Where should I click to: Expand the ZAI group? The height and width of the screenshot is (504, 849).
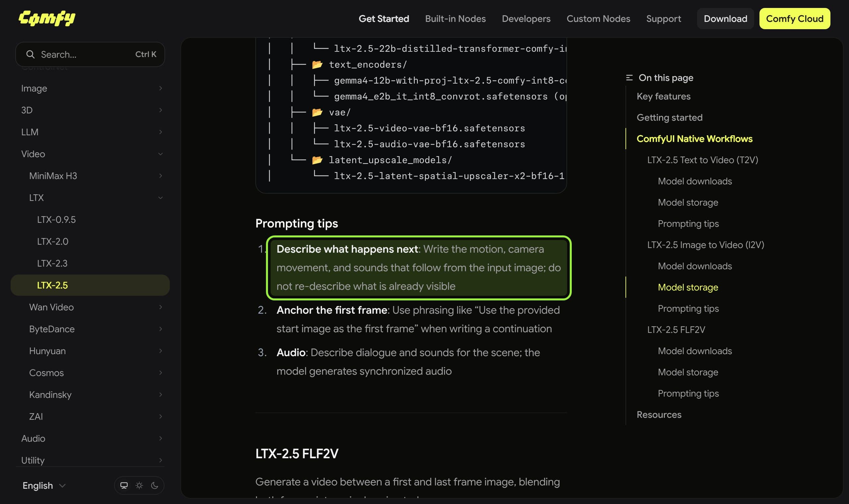[x=90, y=417]
